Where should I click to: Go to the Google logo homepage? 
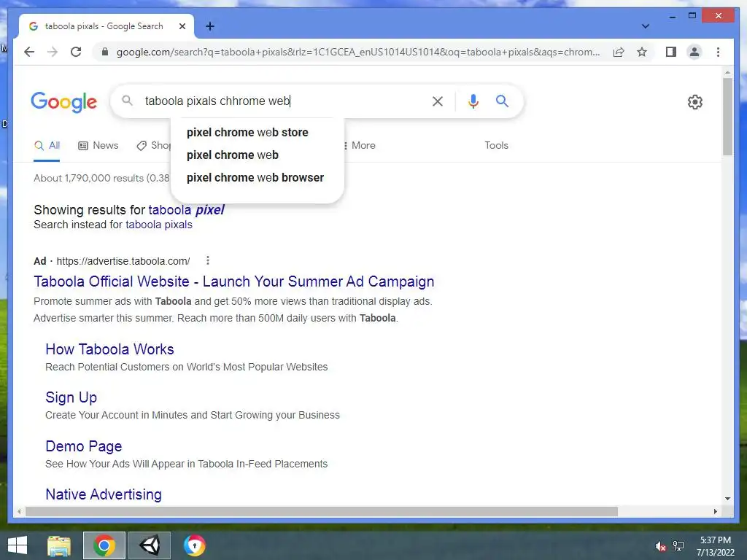[64, 102]
